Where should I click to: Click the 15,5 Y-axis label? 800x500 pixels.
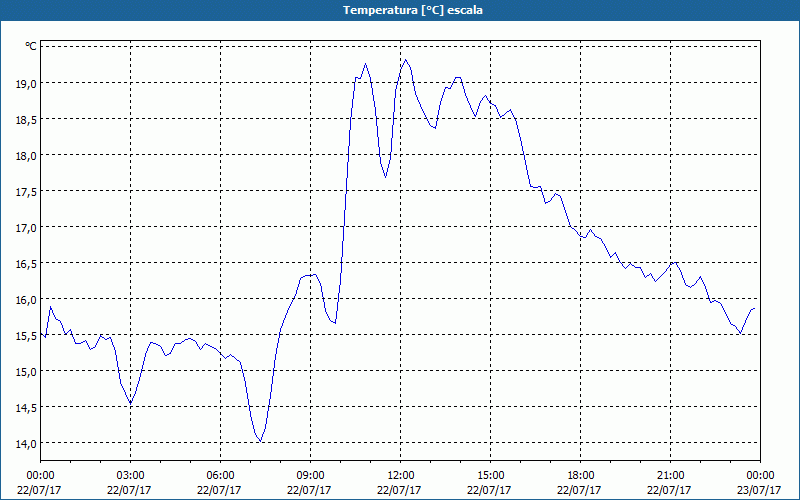[26, 335]
